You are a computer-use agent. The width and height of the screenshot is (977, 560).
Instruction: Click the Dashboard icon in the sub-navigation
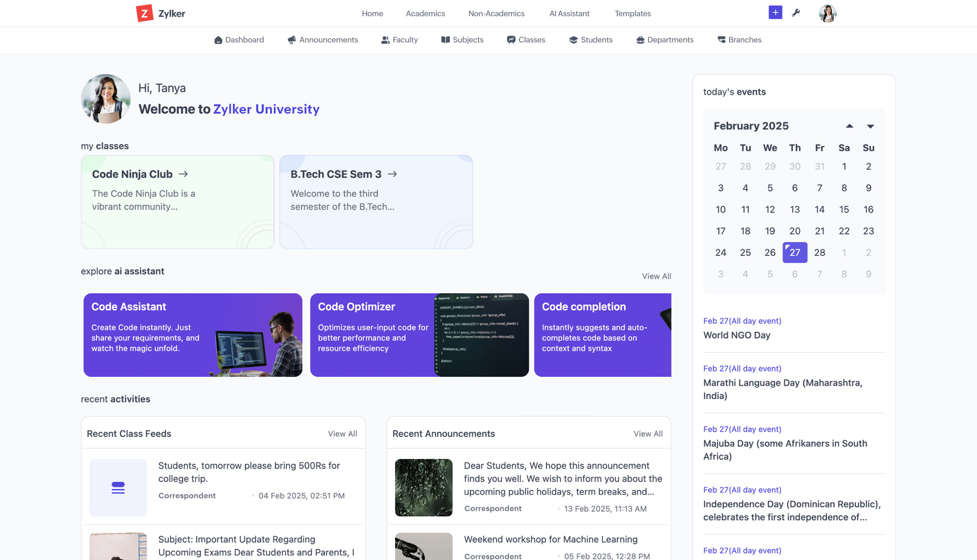pyautogui.click(x=218, y=40)
